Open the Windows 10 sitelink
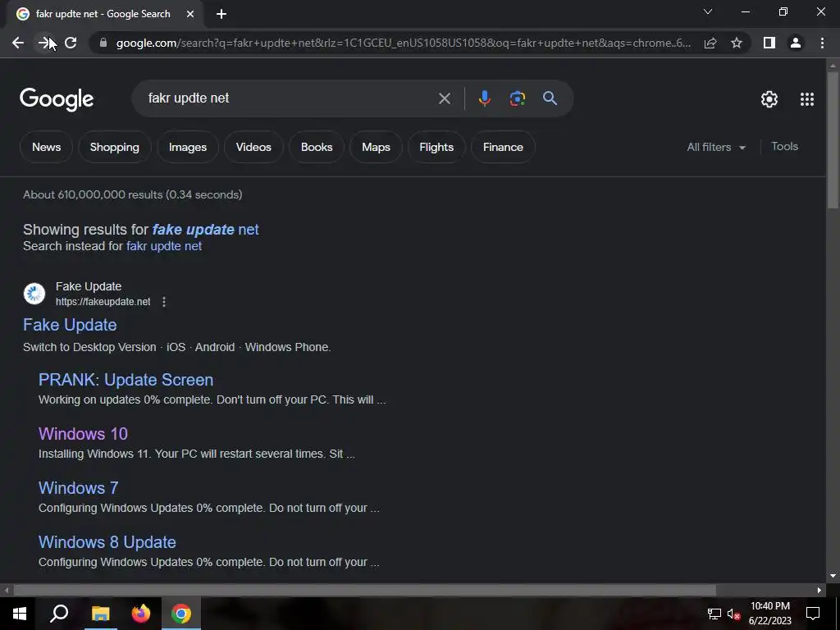This screenshot has width=840, height=630. coord(83,435)
